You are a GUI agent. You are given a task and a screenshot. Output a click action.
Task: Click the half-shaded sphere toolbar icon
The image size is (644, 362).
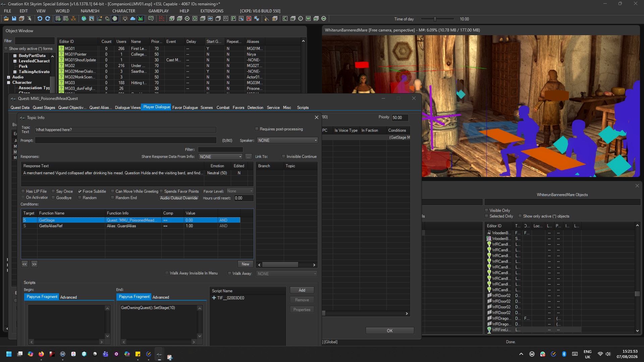click(115, 19)
